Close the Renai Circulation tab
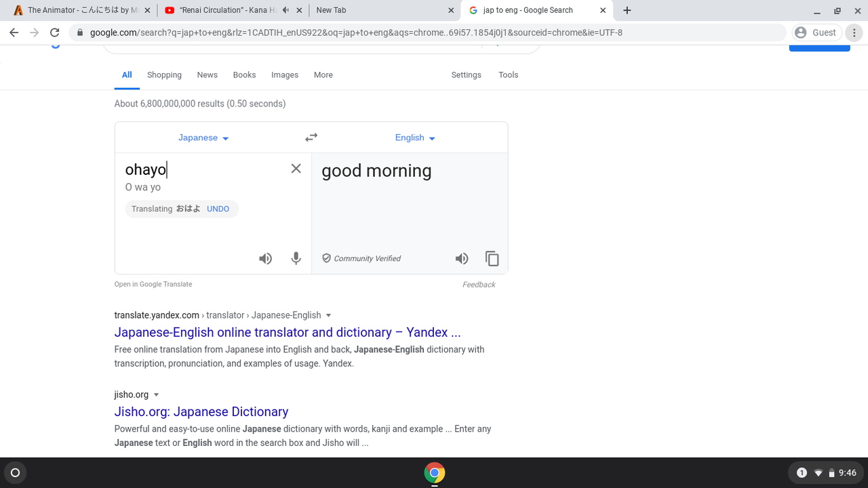 tap(299, 10)
